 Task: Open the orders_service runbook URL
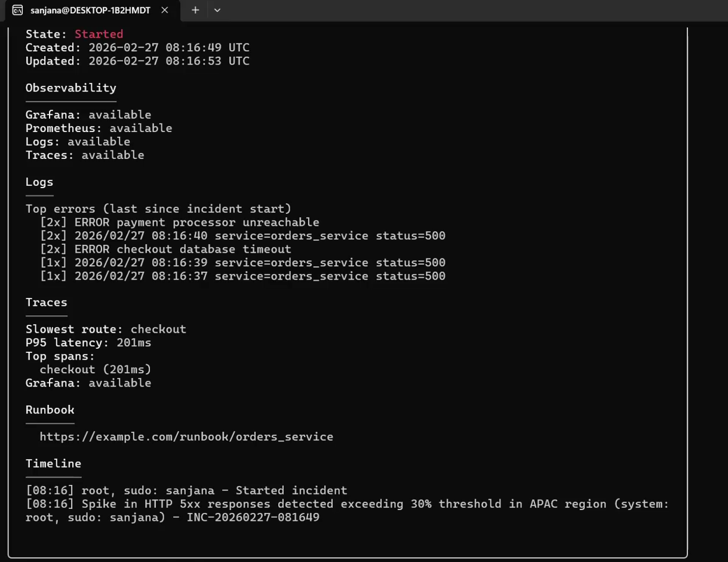pyautogui.click(x=186, y=437)
